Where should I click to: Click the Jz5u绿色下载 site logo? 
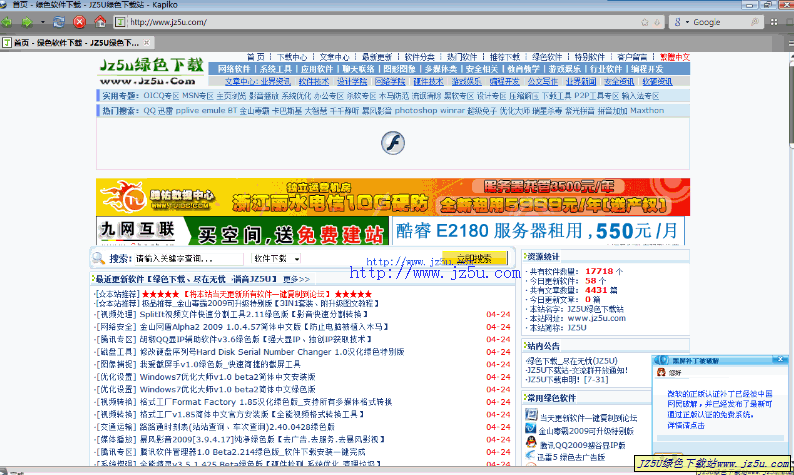pyautogui.click(x=151, y=71)
